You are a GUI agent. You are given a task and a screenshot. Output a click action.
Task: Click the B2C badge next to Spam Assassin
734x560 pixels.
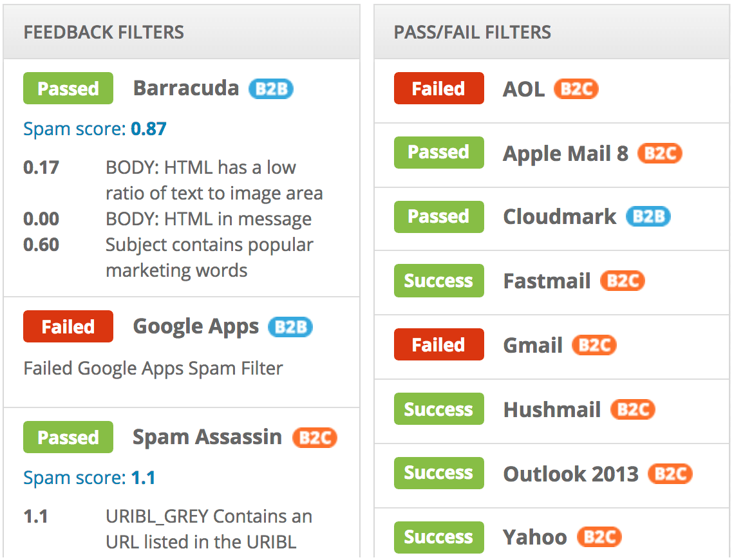[314, 438]
